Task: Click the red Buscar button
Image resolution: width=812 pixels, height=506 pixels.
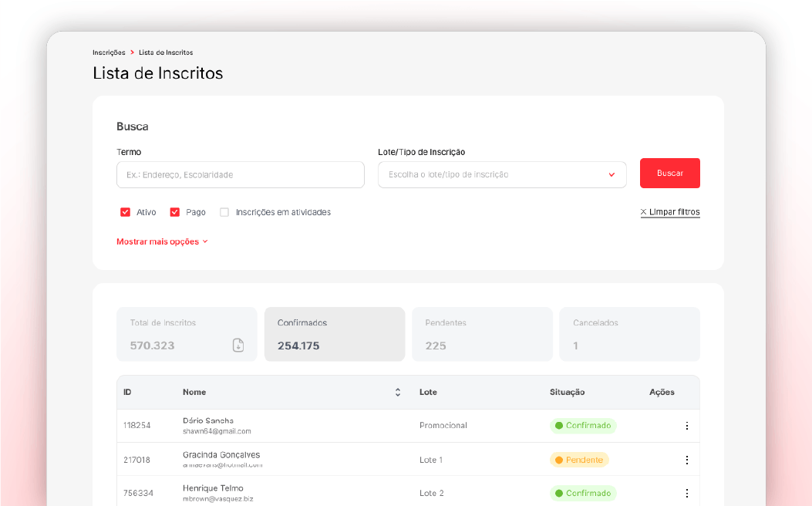Action: 670,173
